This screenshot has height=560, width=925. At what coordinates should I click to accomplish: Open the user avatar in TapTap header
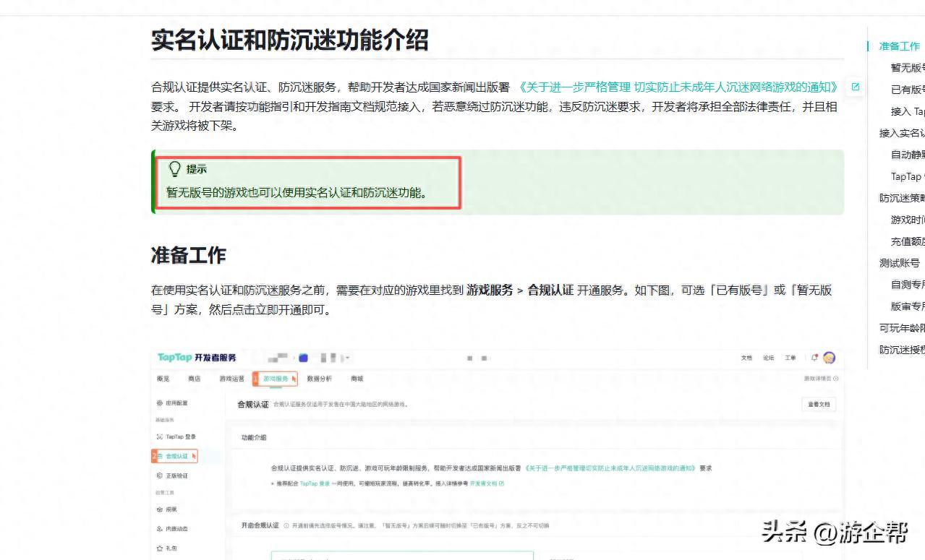coord(829,358)
